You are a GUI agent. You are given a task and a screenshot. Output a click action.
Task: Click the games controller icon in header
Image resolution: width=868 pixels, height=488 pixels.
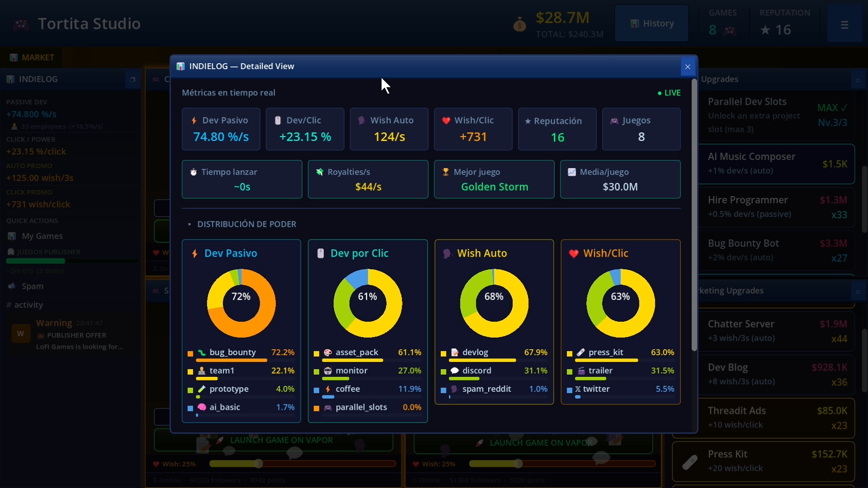point(730,31)
